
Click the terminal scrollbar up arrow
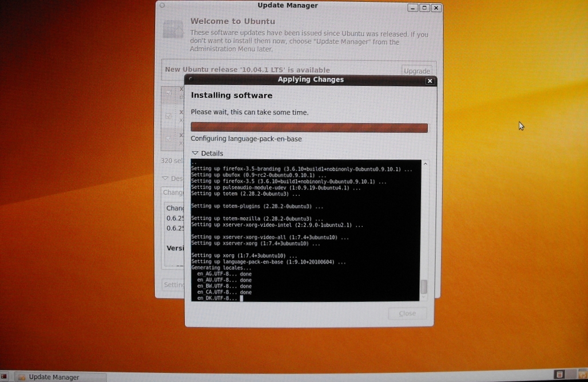pyautogui.click(x=424, y=164)
